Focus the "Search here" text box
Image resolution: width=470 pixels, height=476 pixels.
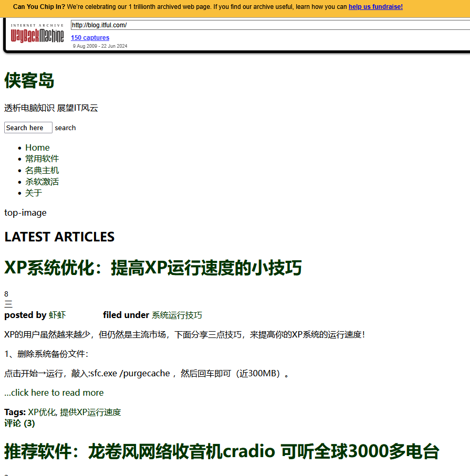tap(28, 128)
